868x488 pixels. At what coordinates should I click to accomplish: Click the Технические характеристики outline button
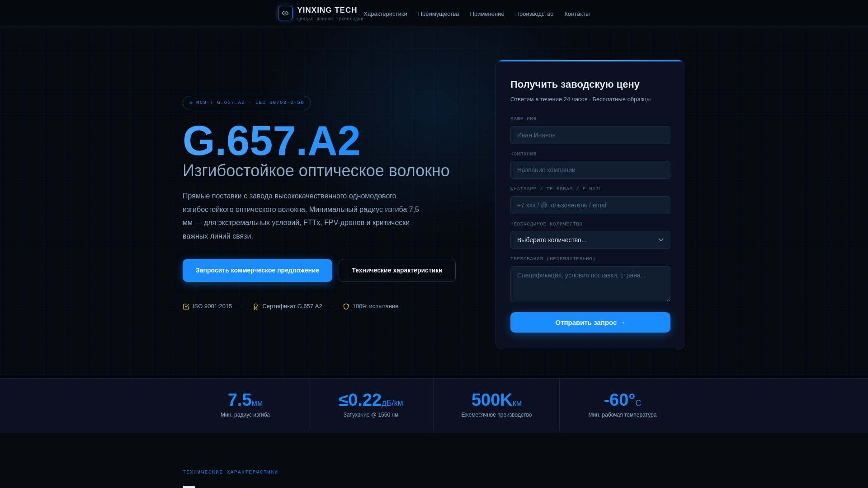tap(397, 270)
